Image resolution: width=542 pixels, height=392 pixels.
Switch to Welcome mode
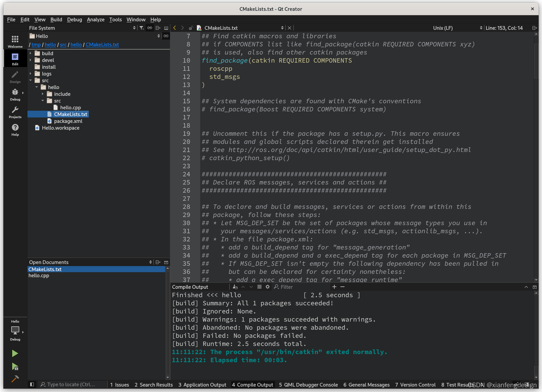(x=15, y=41)
